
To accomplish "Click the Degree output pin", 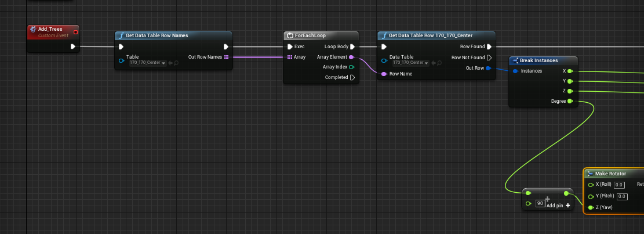I will tap(570, 101).
